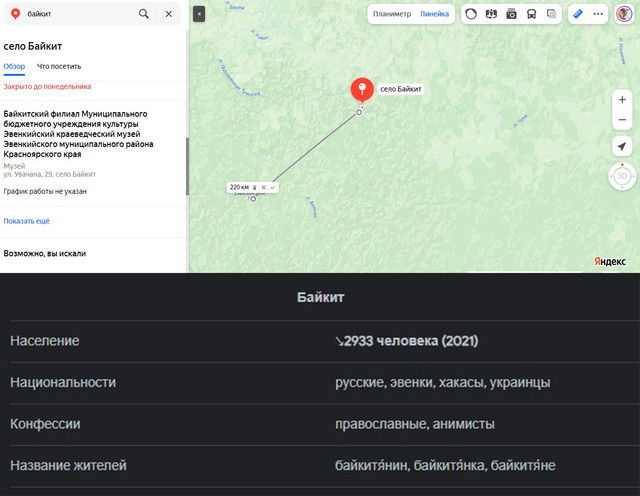Delete the 220 км measurement with trash icon
640x496 pixels.
tap(254, 187)
